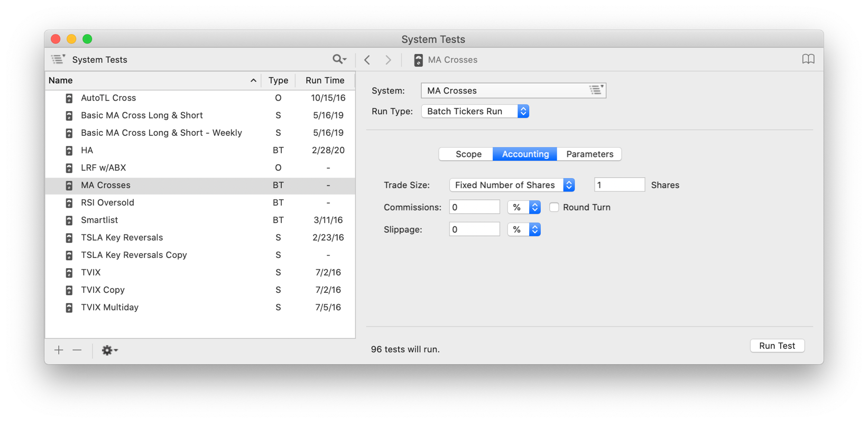
Task: Click the 10/15/16 run time cell
Action: [x=328, y=98]
